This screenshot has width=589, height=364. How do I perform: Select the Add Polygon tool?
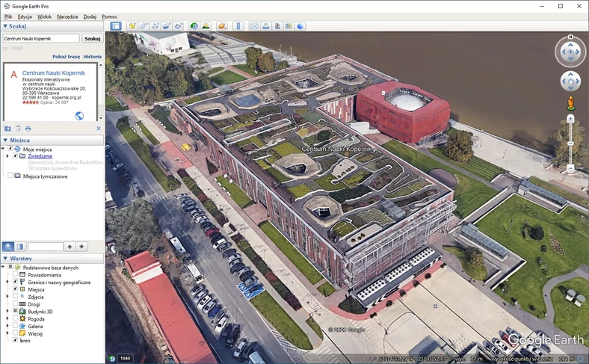[x=144, y=26]
